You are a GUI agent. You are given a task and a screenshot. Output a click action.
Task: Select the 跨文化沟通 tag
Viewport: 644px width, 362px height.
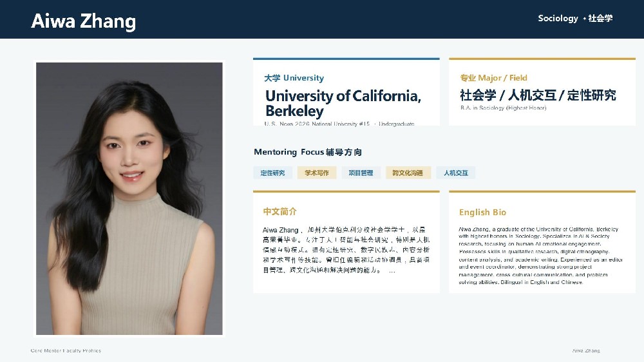coord(408,173)
